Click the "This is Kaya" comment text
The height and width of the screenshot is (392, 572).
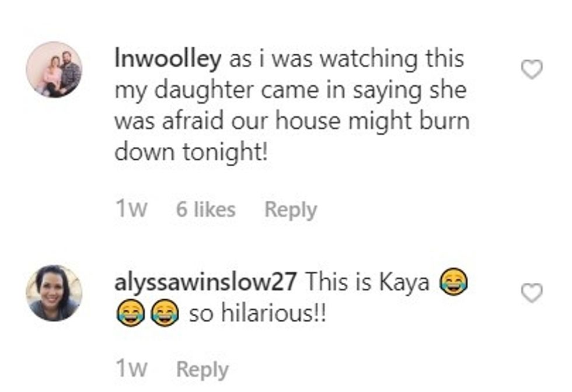tap(367, 282)
